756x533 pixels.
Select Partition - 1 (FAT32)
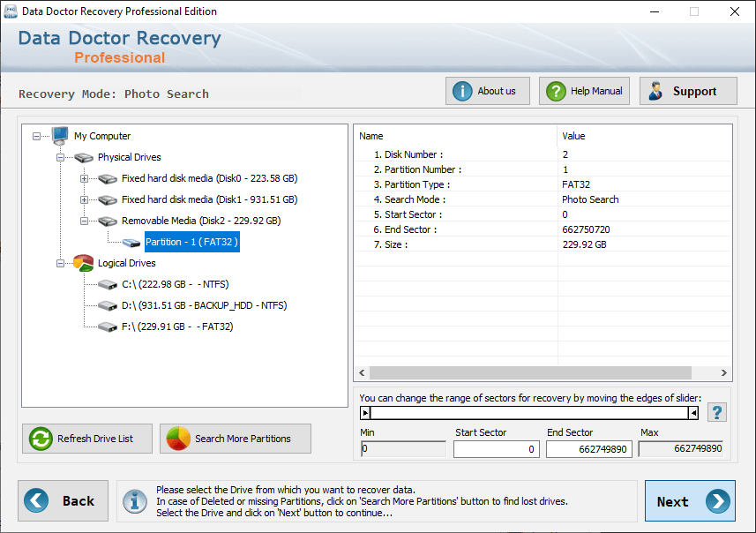click(x=192, y=242)
